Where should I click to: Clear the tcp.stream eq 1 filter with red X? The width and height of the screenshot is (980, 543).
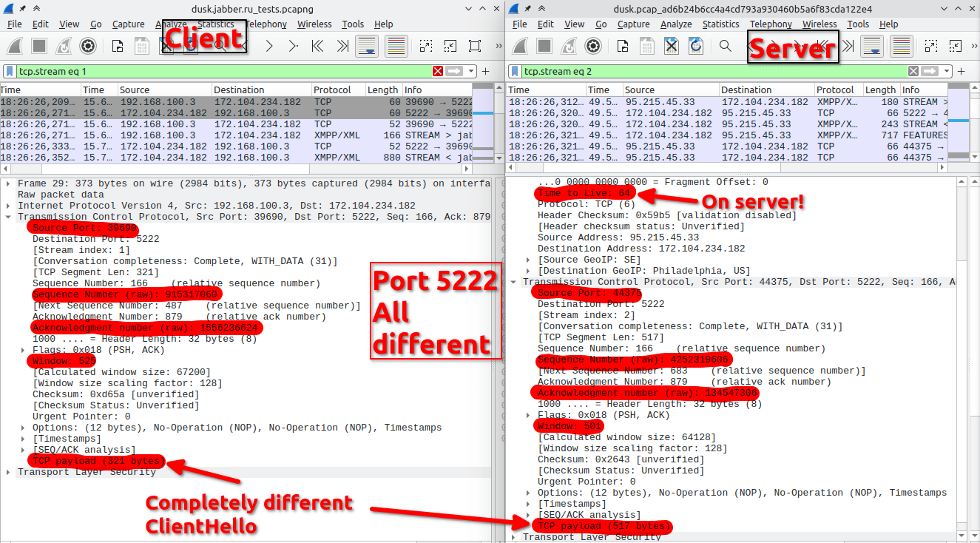point(438,72)
